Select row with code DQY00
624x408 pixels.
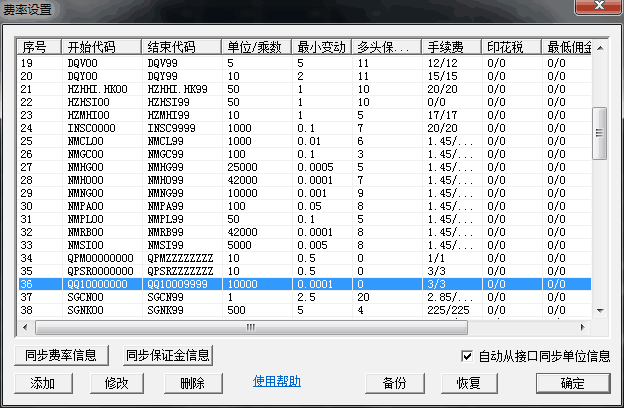tap(305, 76)
